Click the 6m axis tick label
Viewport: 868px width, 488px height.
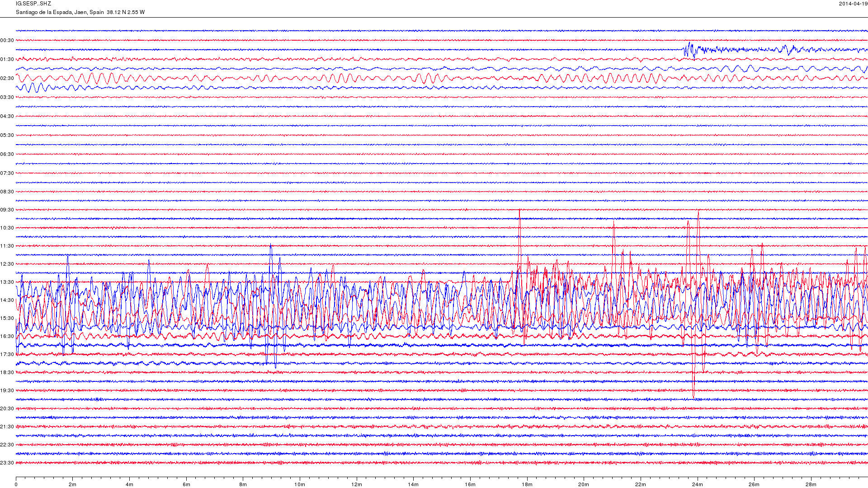click(186, 485)
